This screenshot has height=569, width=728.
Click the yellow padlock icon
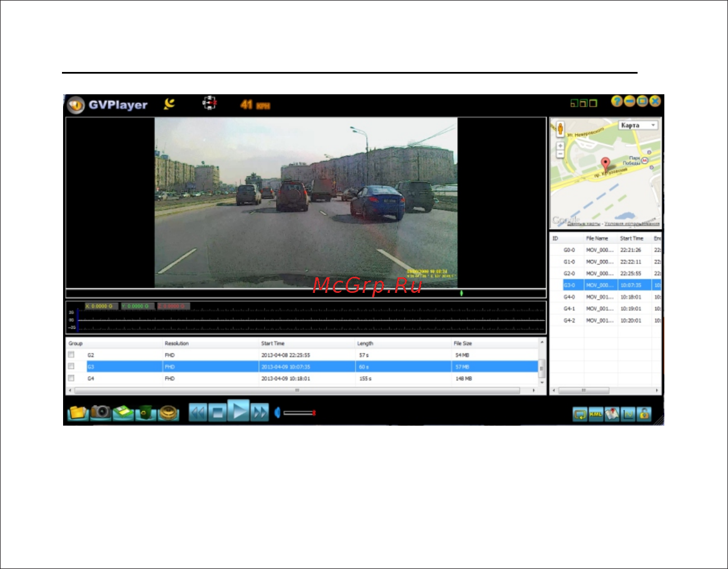[x=644, y=414]
